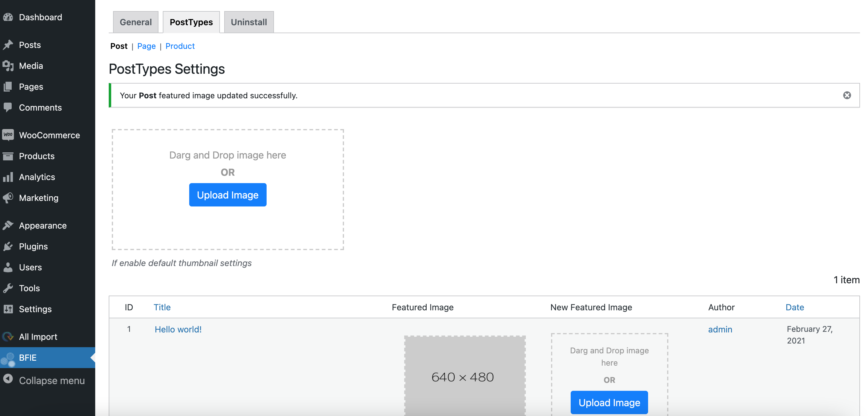This screenshot has width=868, height=416.
Task: Click the Posts pushpin icon
Action: (8, 45)
